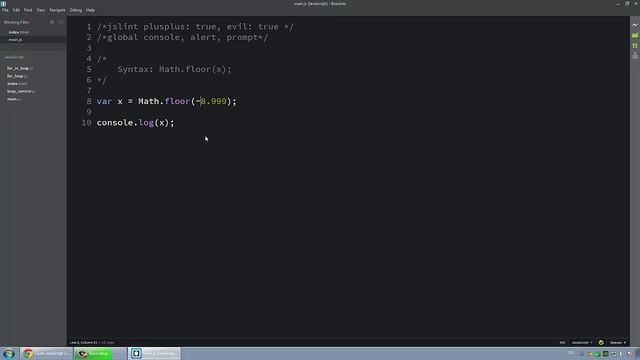Open the JavaScript language dropdown in status bar

(x=582, y=342)
